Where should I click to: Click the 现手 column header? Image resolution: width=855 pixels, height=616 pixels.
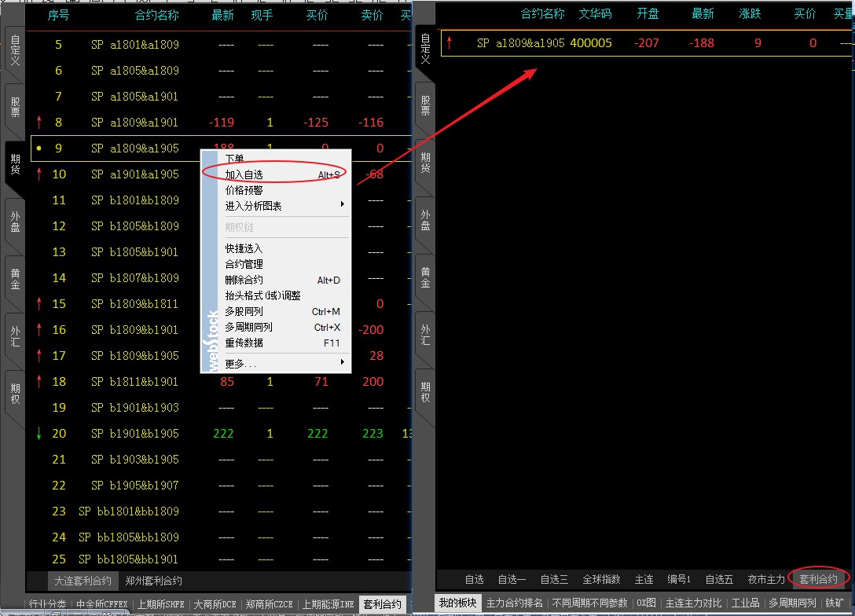click(262, 15)
